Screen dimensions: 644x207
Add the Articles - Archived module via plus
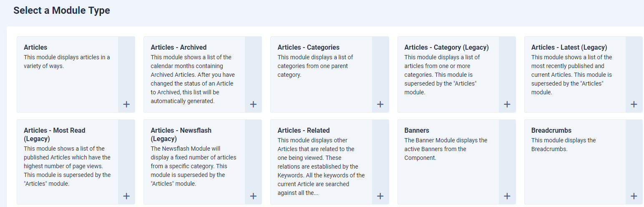point(253,104)
